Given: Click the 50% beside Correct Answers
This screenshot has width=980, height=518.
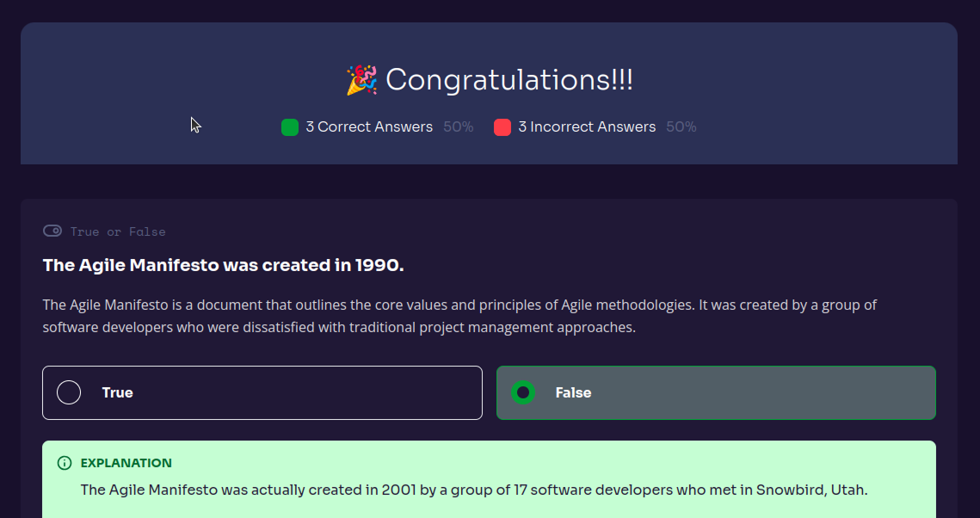Looking at the screenshot, I should coord(458,127).
